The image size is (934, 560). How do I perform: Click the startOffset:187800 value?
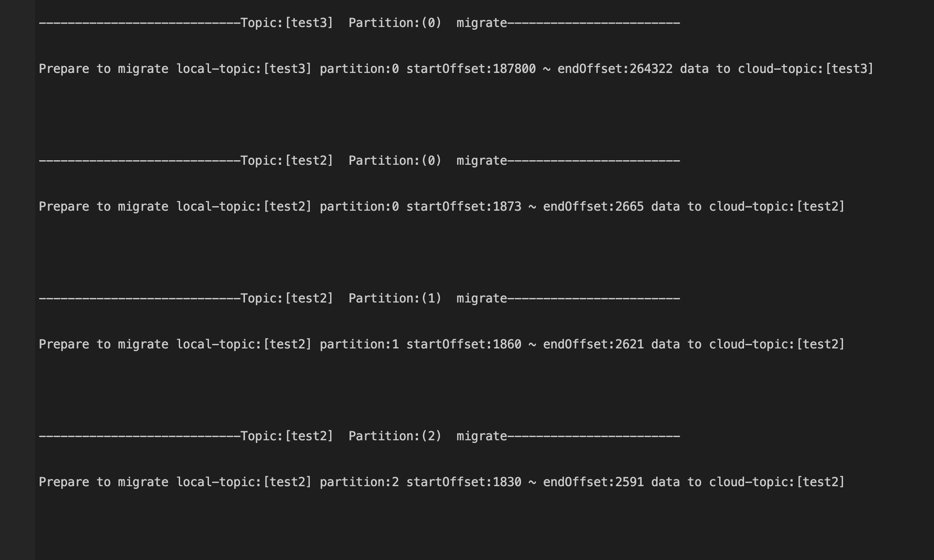click(x=471, y=69)
